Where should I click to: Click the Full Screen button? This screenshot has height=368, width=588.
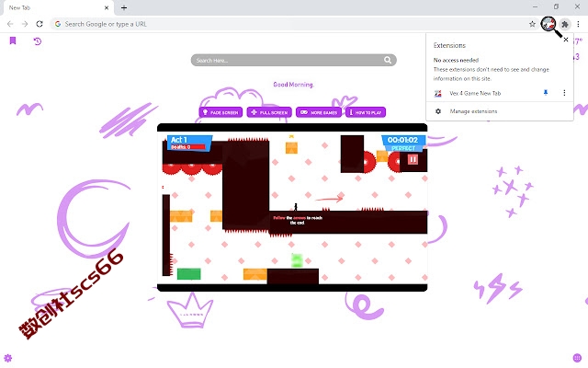click(269, 112)
